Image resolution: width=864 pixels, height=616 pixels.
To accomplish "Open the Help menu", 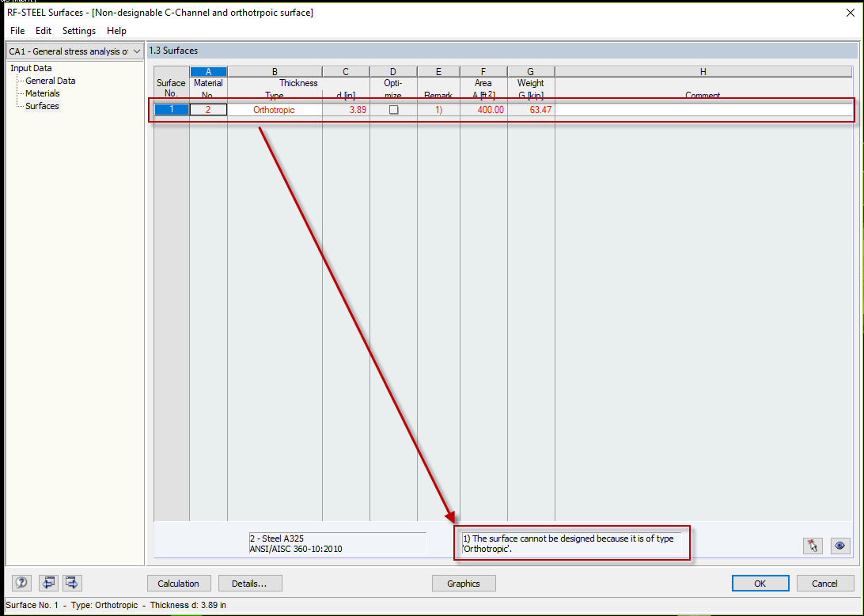I will click(116, 31).
